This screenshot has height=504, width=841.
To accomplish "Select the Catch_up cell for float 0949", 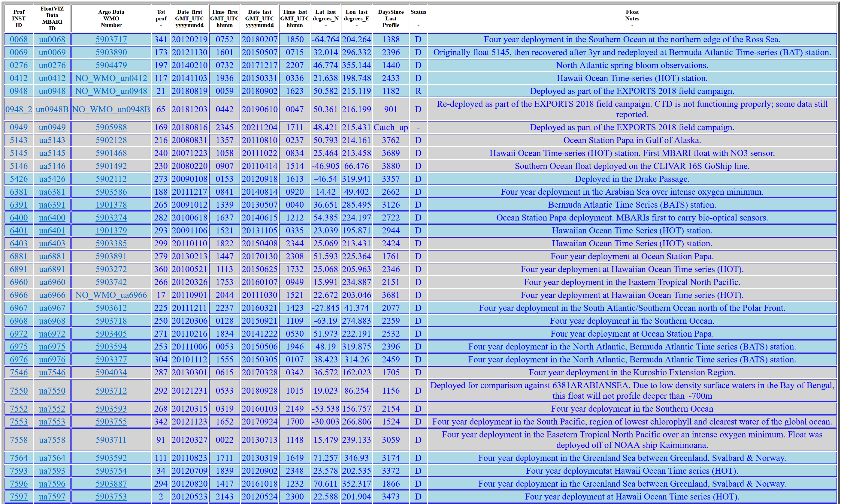I will point(390,127).
